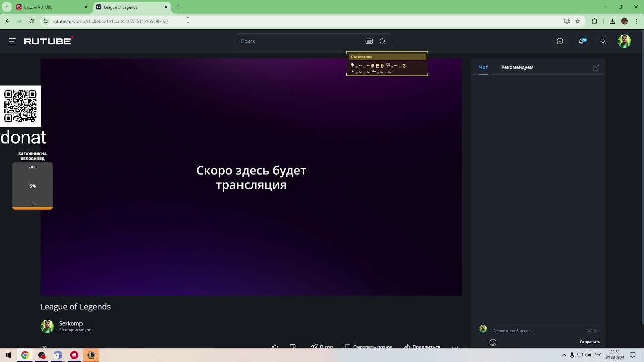Viewport: 644px width, 362px height.
Task: Click Смотреть позже button
Action: point(368,346)
